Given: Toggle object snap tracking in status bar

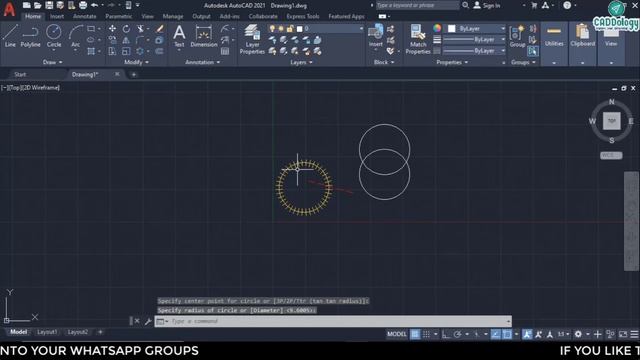Looking at the screenshot, I should tap(496, 334).
